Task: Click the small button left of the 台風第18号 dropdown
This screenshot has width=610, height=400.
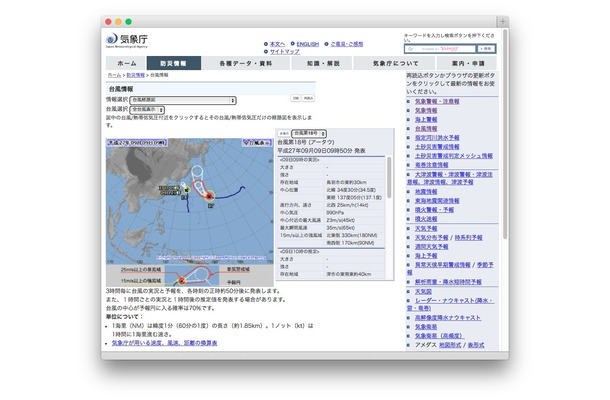Action: pyautogui.click(x=284, y=133)
